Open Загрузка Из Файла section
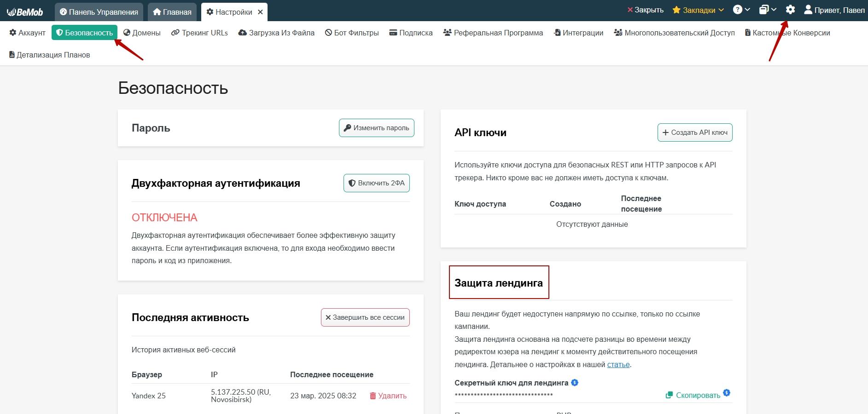The image size is (868, 414). [276, 33]
